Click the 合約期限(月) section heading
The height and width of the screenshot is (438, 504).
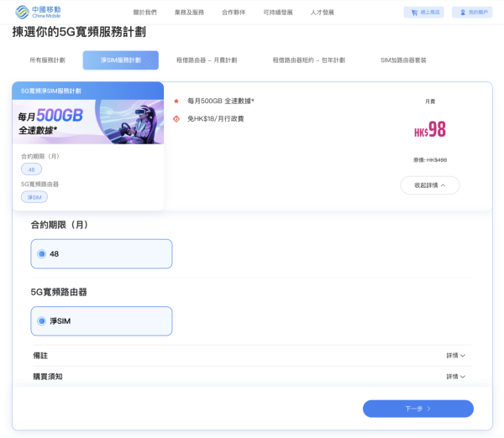click(60, 225)
